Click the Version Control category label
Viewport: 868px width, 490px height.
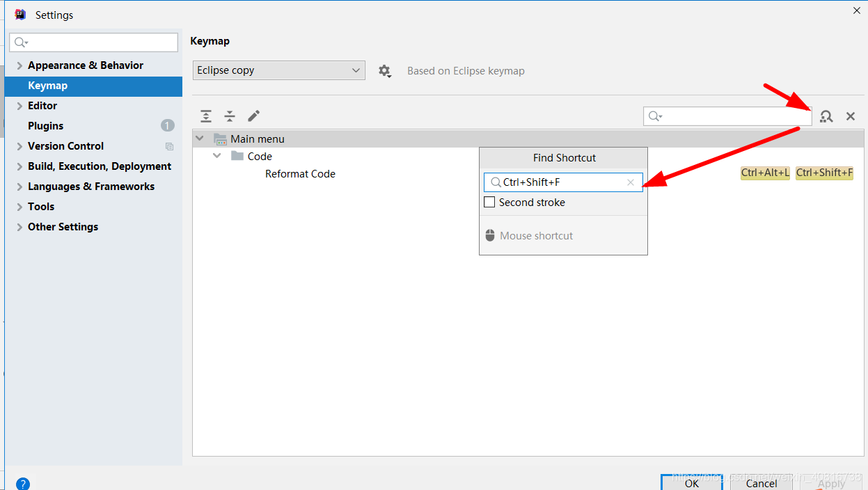pos(65,146)
